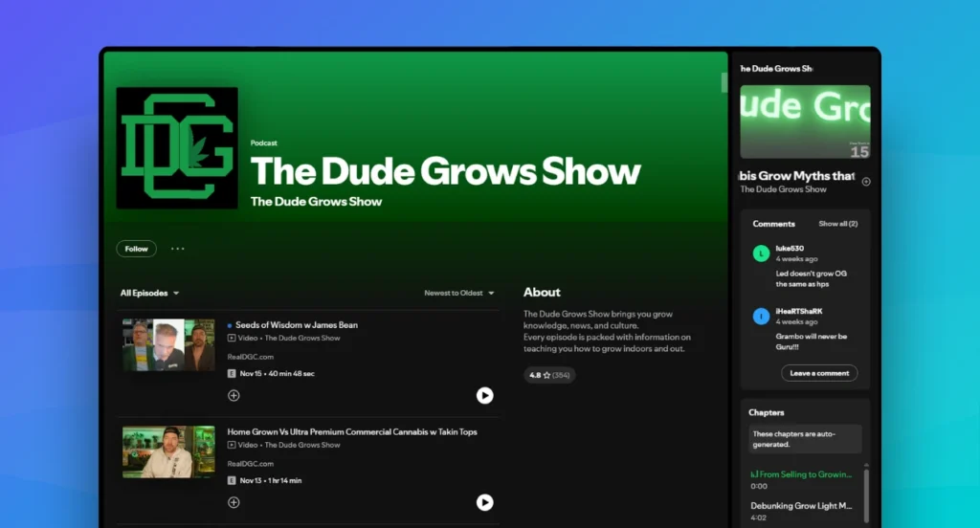
Task: Click the explicit icon beside Nov 15
Action: pyautogui.click(x=232, y=374)
